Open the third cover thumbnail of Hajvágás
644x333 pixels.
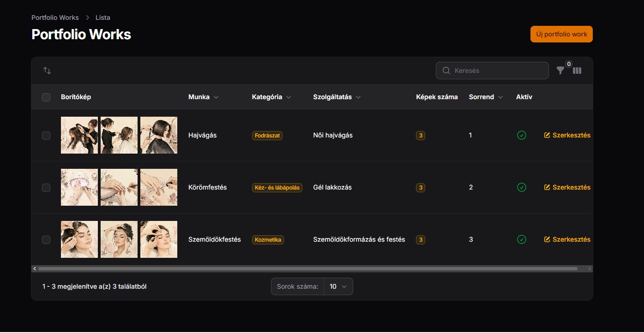[159, 135]
